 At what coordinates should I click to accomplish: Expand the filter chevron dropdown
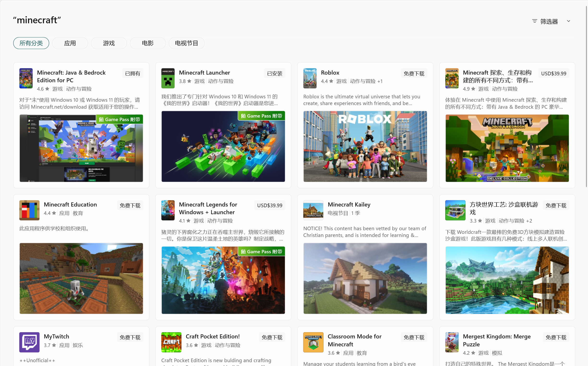click(x=568, y=21)
